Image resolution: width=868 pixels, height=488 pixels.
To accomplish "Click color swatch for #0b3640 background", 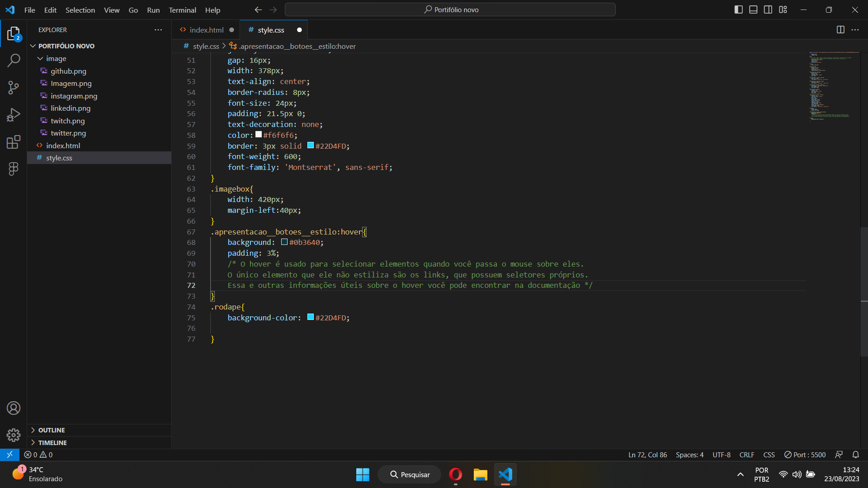I will coord(284,242).
